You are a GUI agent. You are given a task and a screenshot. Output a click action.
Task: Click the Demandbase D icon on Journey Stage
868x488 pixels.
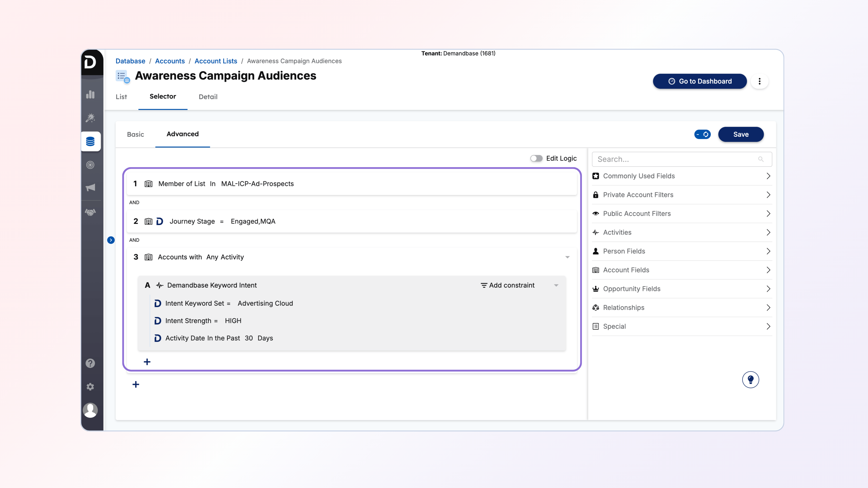click(x=160, y=221)
